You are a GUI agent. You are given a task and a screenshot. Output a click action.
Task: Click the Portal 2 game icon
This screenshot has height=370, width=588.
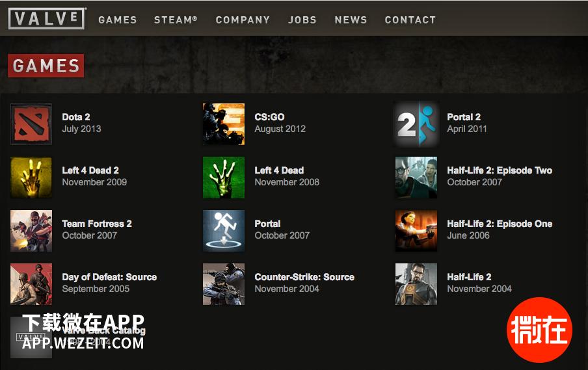416,124
